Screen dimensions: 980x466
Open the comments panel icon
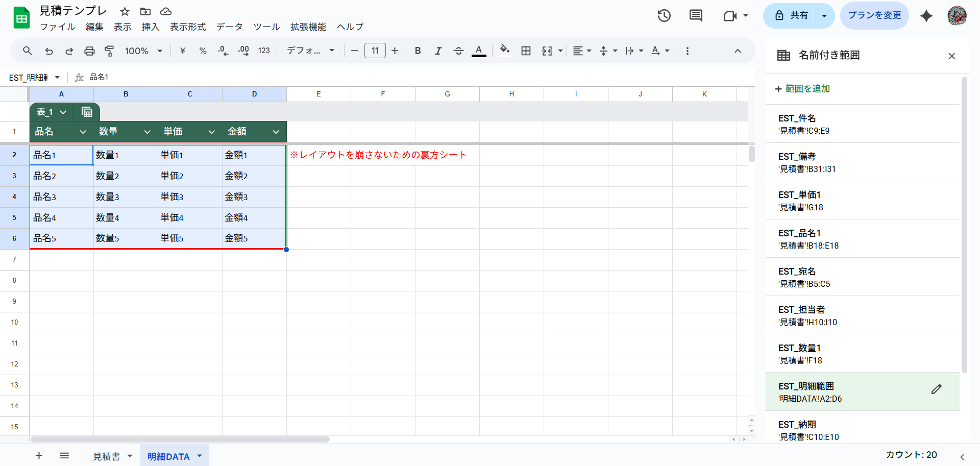[x=696, y=16]
